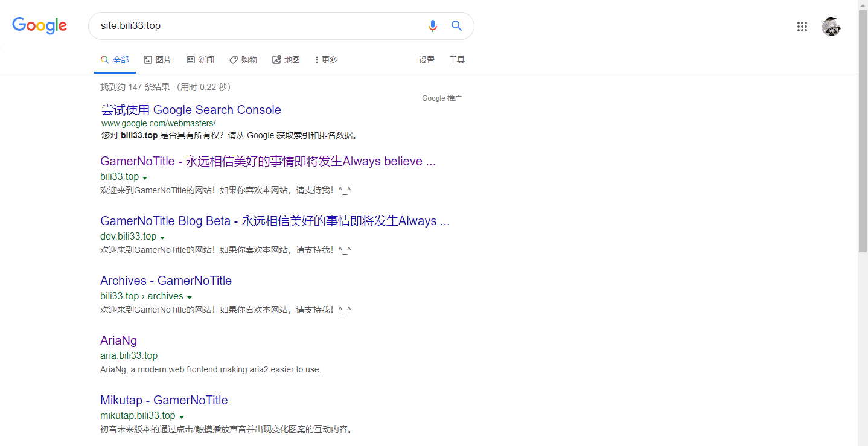The width and height of the screenshot is (868, 446).
Task: Open 新闻 news search via its icon
Action: click(190, 59)
